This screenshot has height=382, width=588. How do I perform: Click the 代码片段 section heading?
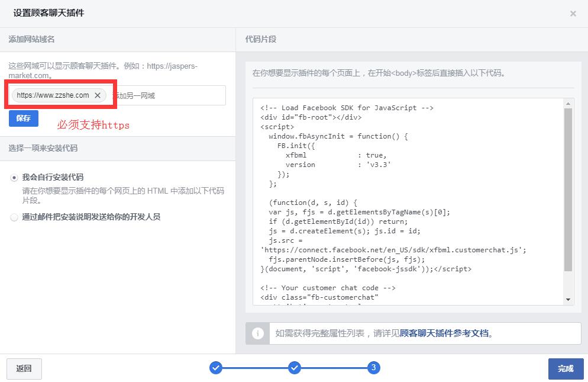click(x=261, y=40)
